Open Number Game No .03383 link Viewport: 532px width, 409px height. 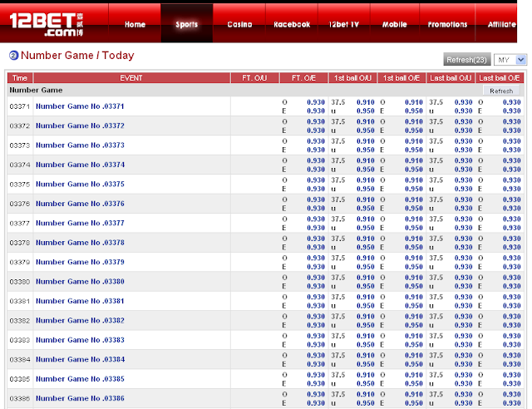(80, 340)
